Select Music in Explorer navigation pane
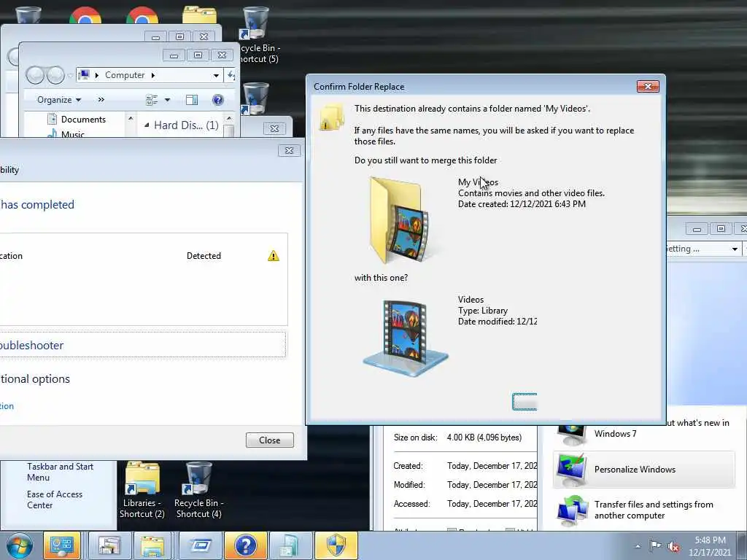The width and height of the screenshot is (747, 560). point(66,134)
